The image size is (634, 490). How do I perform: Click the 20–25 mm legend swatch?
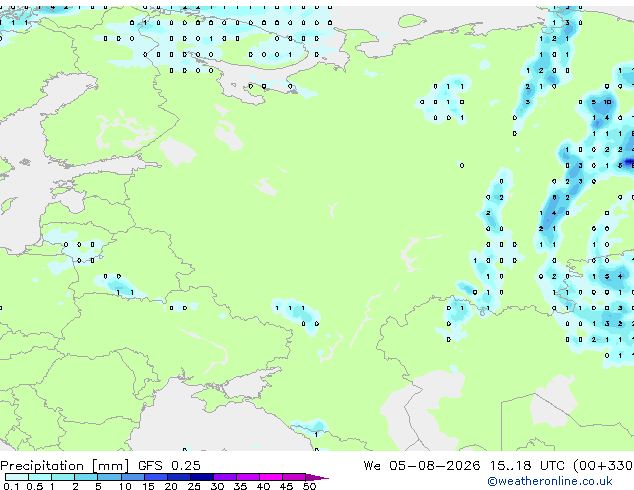179,477
